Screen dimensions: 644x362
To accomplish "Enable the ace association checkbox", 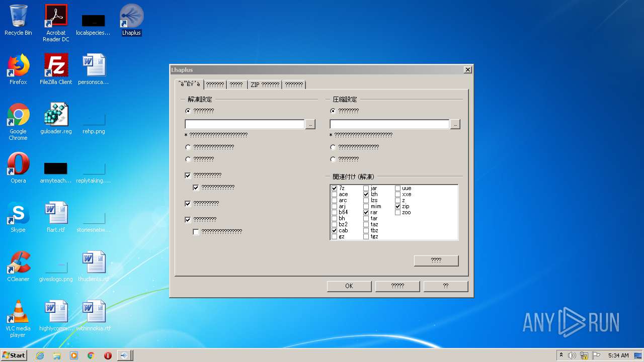I will [x=335, y=194].
